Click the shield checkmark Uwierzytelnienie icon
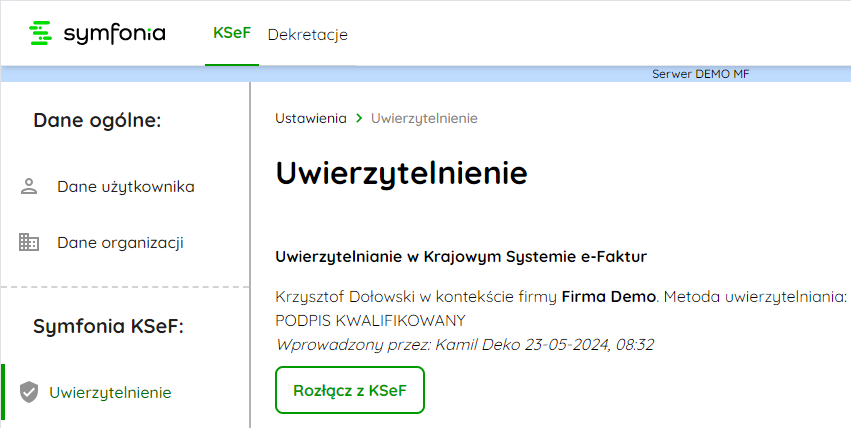 [x=29, y=392]
